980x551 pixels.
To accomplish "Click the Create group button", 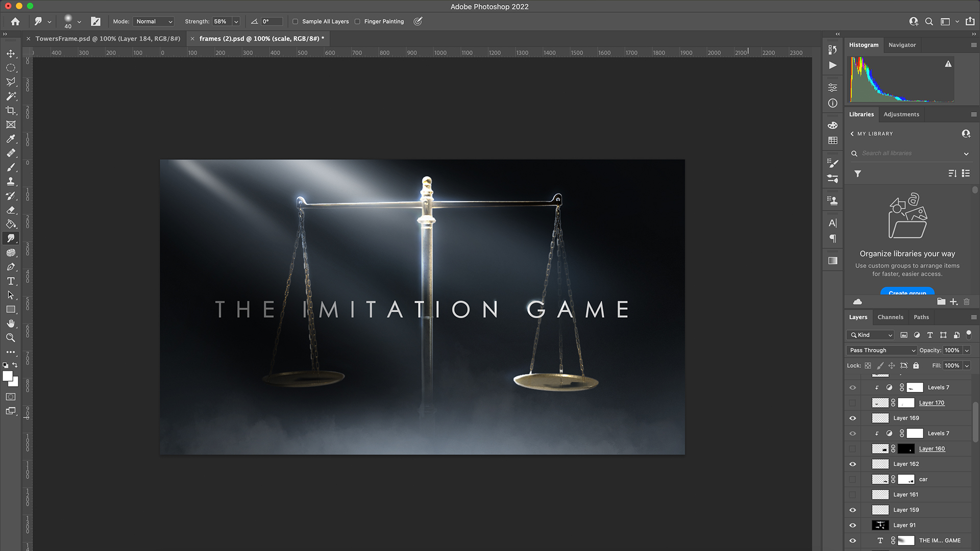I will pyautogui.click(x=907, y=292).
